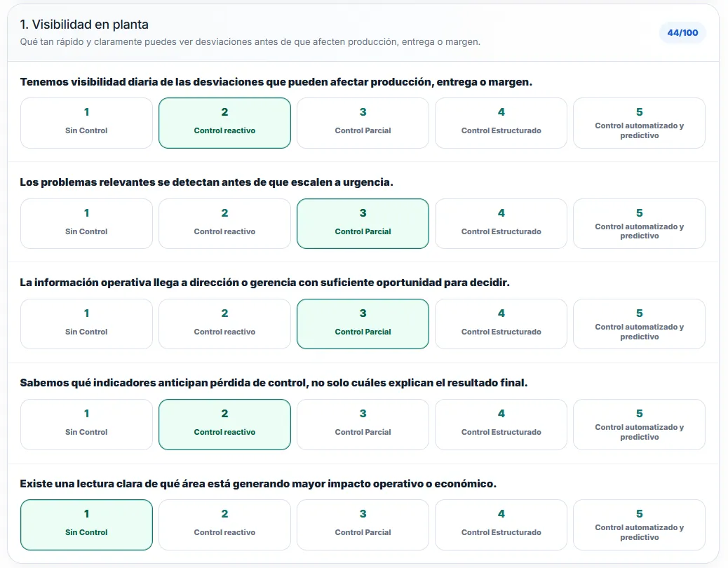Pick 4 Control Estructurado for indicadores question
Screen dimensions: 728x568
click(x=501, y=425)
